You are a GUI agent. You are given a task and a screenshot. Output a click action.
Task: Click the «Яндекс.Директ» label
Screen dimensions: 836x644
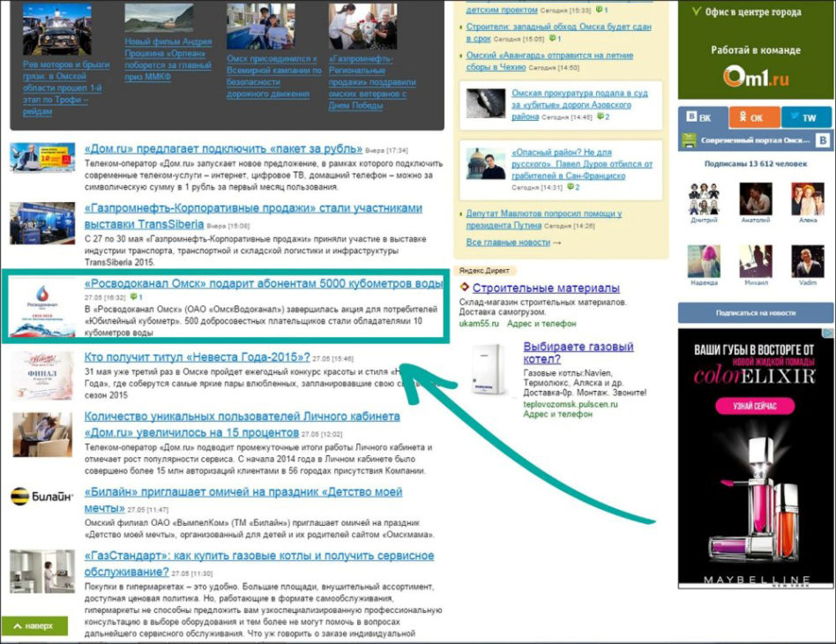pos(483,271)
